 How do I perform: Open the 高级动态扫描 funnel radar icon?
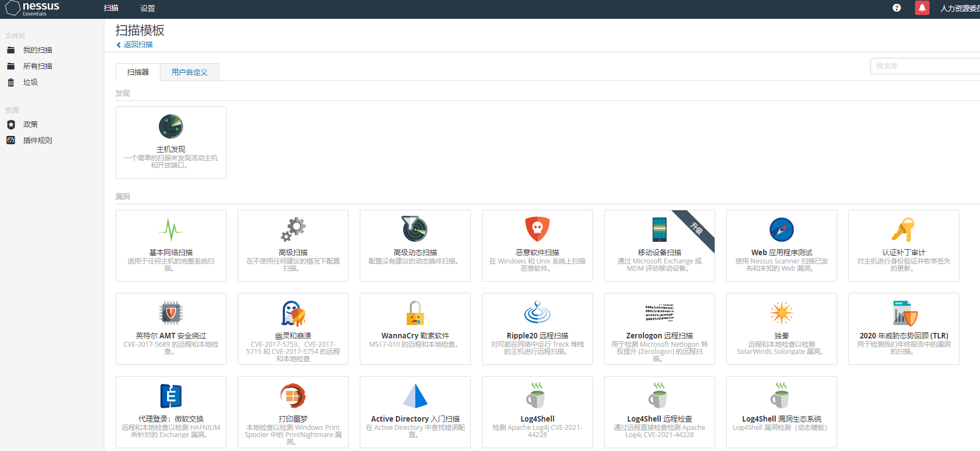415,229
